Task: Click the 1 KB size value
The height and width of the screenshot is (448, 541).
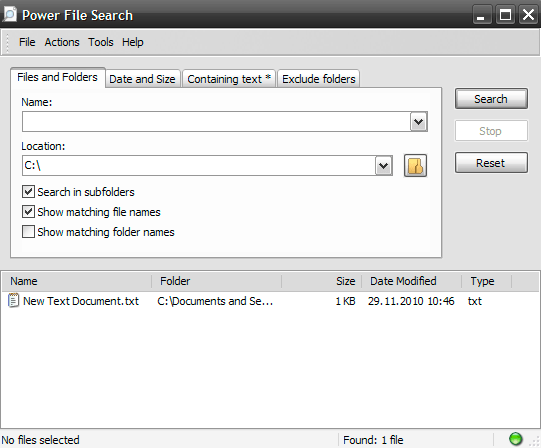Action: tap(345, 301)
